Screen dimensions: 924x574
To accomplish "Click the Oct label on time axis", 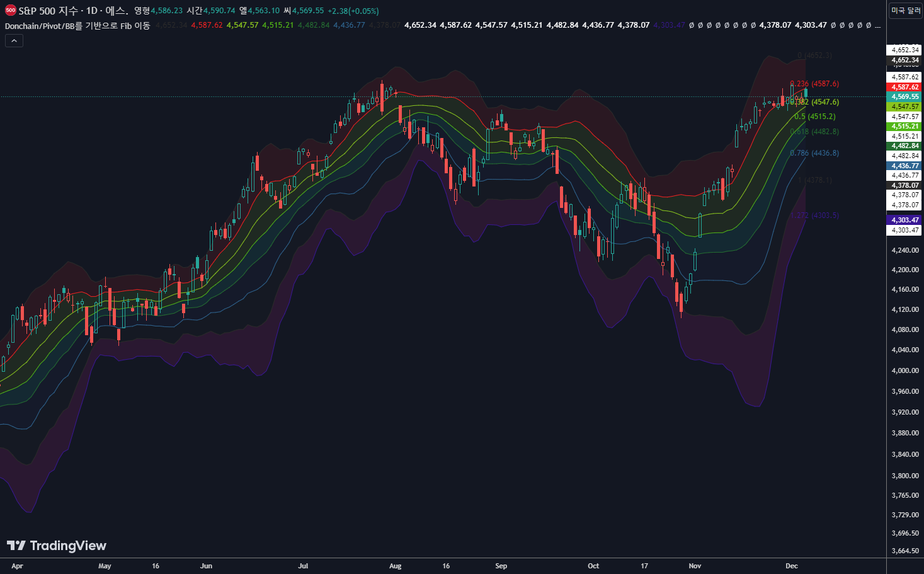I will [593, 566].
